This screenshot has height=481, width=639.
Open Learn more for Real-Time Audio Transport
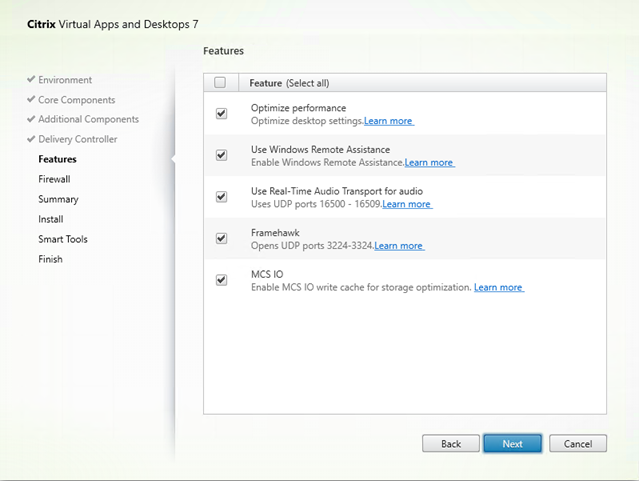coord(407,204)
